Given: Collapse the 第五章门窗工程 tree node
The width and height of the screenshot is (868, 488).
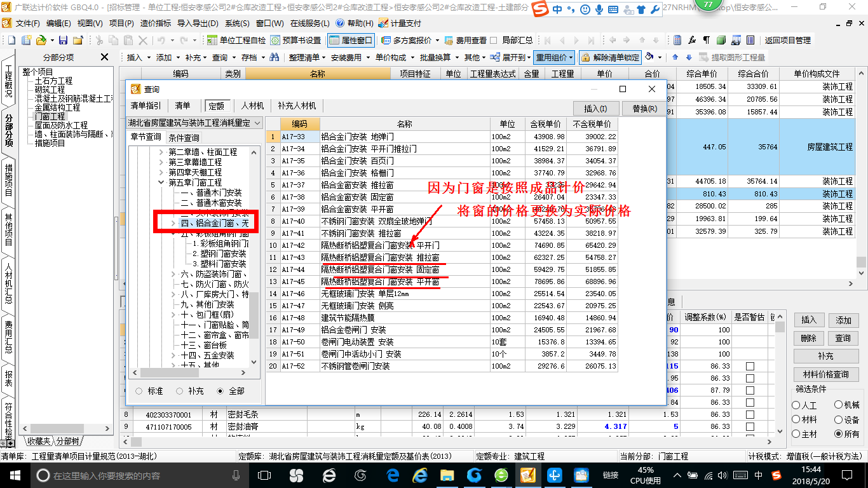Looking at the screenshot, I should tap(161, 183).
